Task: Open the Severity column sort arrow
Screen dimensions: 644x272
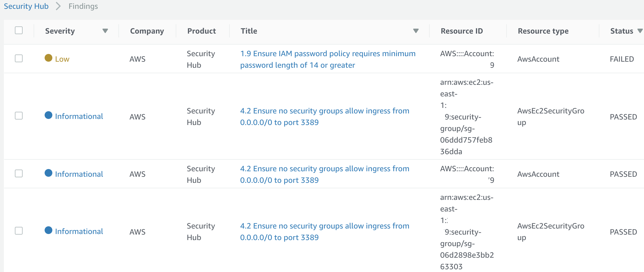Action: (x=105, y=31)
